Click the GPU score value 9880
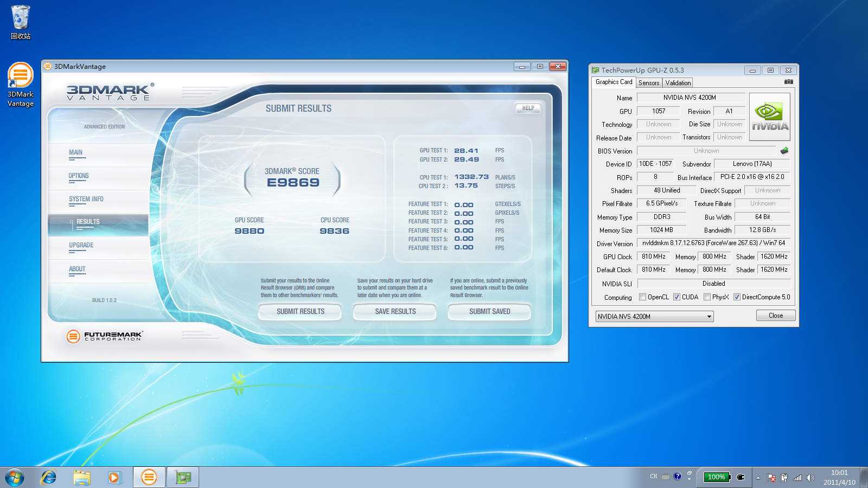Screen dimensions: 868x488 [x=250, y=231]
